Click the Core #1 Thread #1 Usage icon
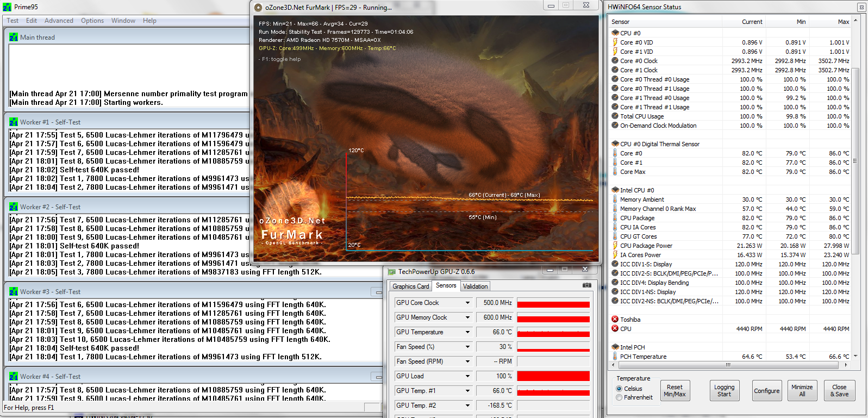Viewport: 868px width, 418px height. [x=615, y=107]
